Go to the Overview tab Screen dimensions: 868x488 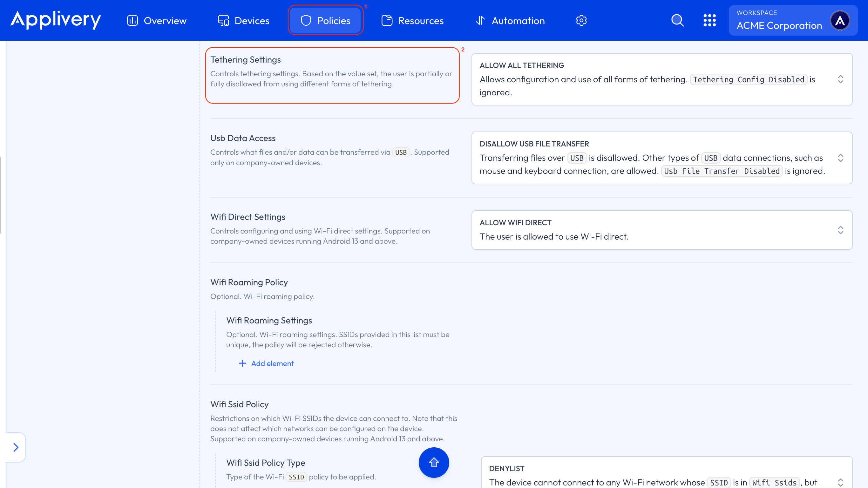click(x=157, y=21)
